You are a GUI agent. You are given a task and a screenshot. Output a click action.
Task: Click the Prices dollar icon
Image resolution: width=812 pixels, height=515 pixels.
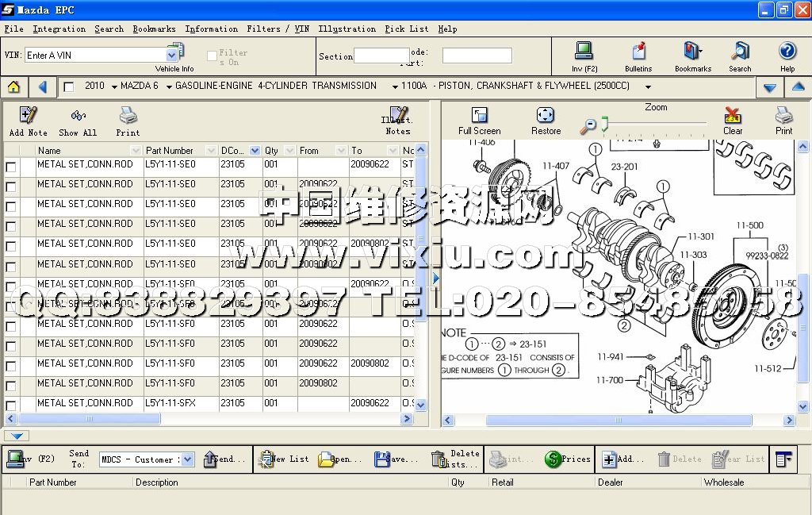click(x=553, y=459)
